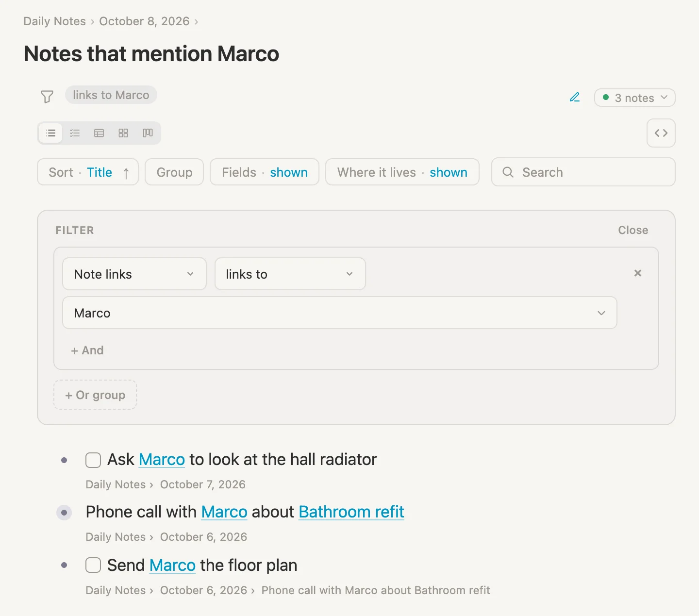Click the bullet beside 'Phone call with Marco'
The width and height of the screenshot is (699, 616).
[x=64, y=512]
